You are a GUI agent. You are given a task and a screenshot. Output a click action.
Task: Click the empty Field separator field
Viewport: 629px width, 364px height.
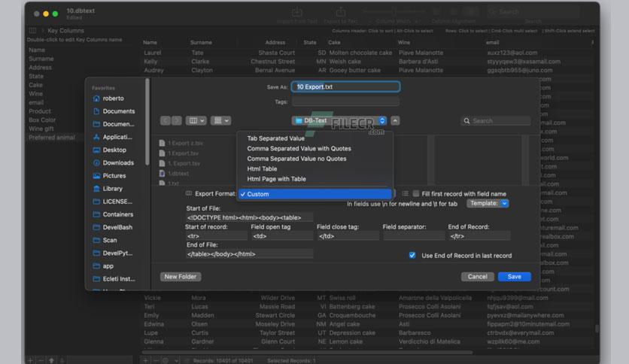click(414, 236)
